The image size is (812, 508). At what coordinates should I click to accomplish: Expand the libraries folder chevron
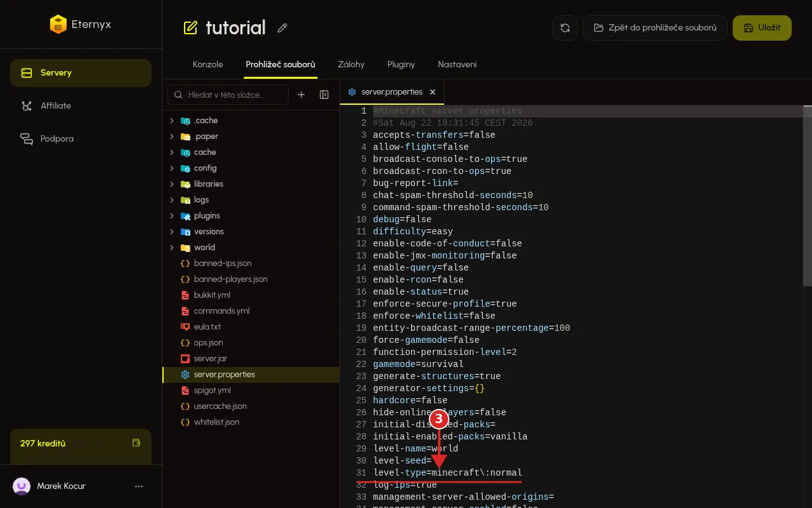[x=171, y=184]
